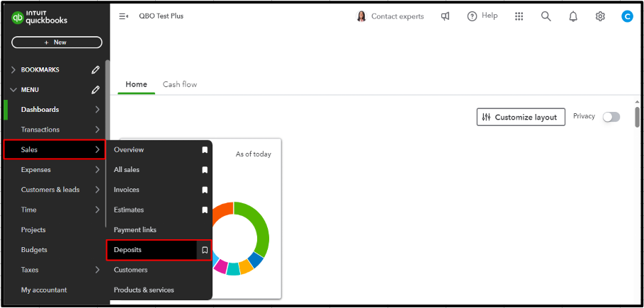The image size is (644, 308).
Task: Click the Contact experts link
Action: 397,16
